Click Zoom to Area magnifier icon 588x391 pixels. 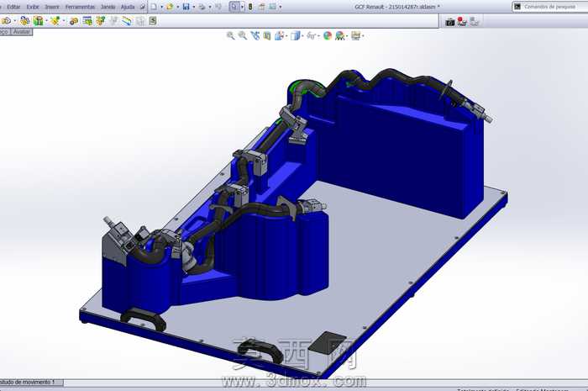(243, 35)
